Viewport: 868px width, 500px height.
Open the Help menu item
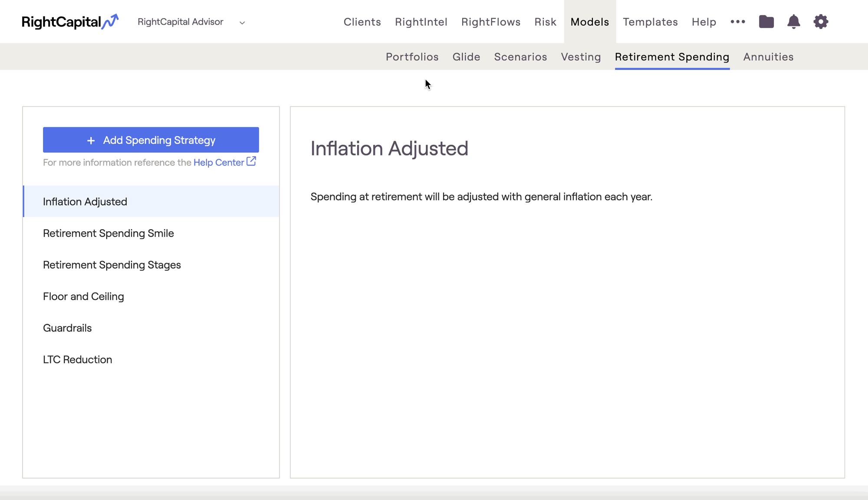click(704, 22)
